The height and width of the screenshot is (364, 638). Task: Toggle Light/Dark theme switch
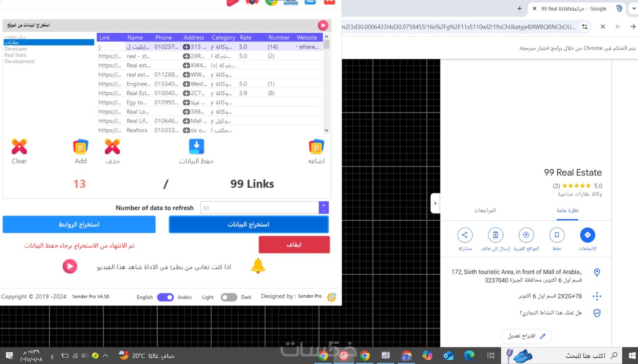pos(229,297)
